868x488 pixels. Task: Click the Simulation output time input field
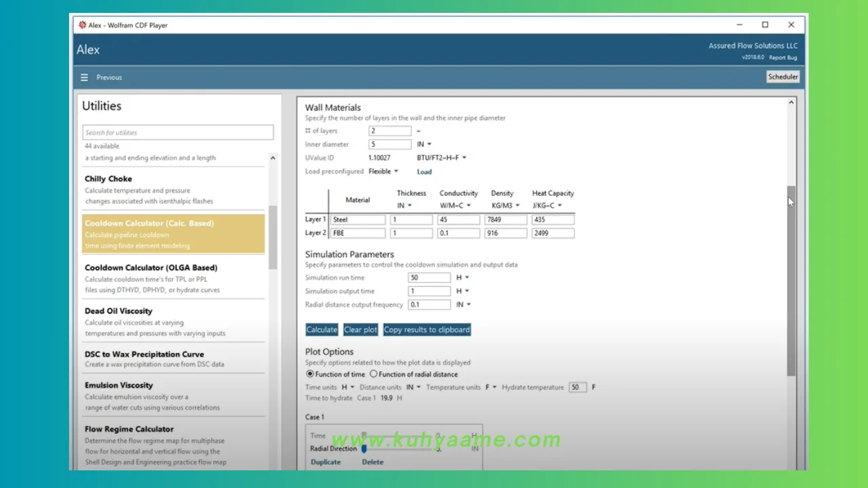click(x=429, y=291)
